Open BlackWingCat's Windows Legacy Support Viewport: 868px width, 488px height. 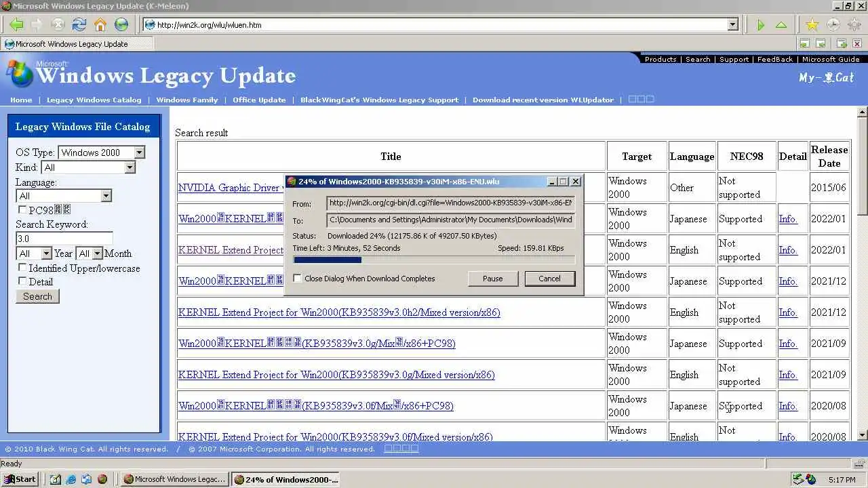pos(379,100)
